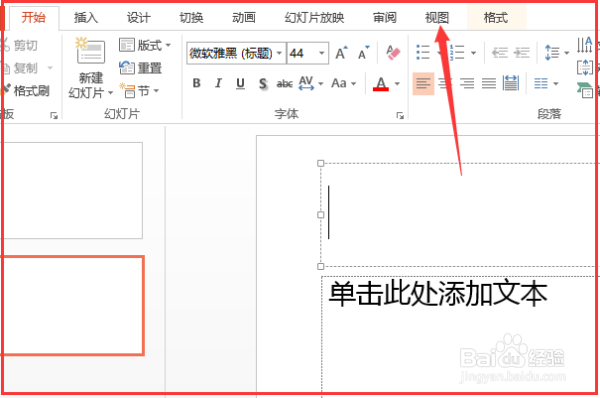Toggle bold formatting
The height and width of the screenshot is (398, 600).
click(x=197, y=83)
